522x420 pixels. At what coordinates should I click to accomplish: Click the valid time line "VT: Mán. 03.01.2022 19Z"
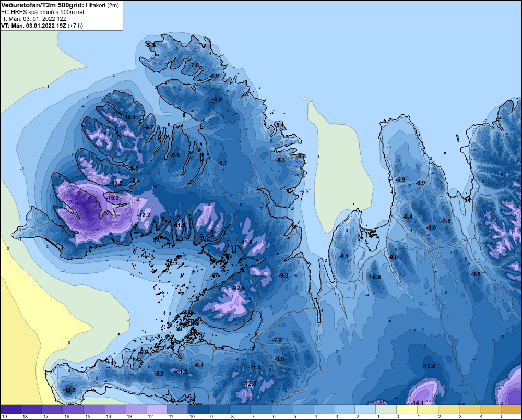pyautogui.click(x=33, y=26)
